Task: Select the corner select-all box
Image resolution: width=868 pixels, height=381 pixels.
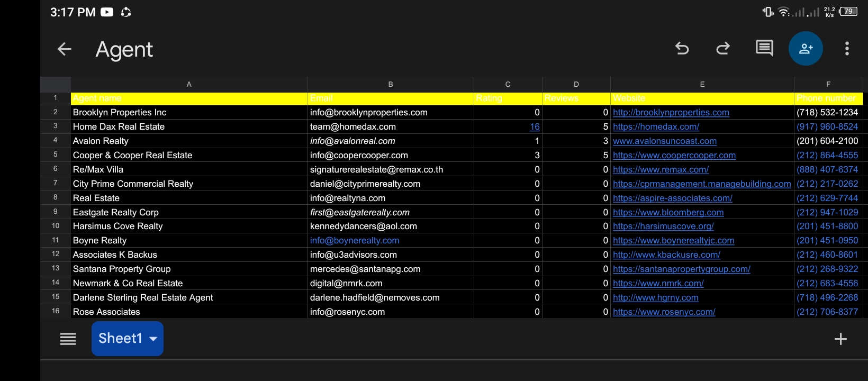Action: tap(56, 84)
